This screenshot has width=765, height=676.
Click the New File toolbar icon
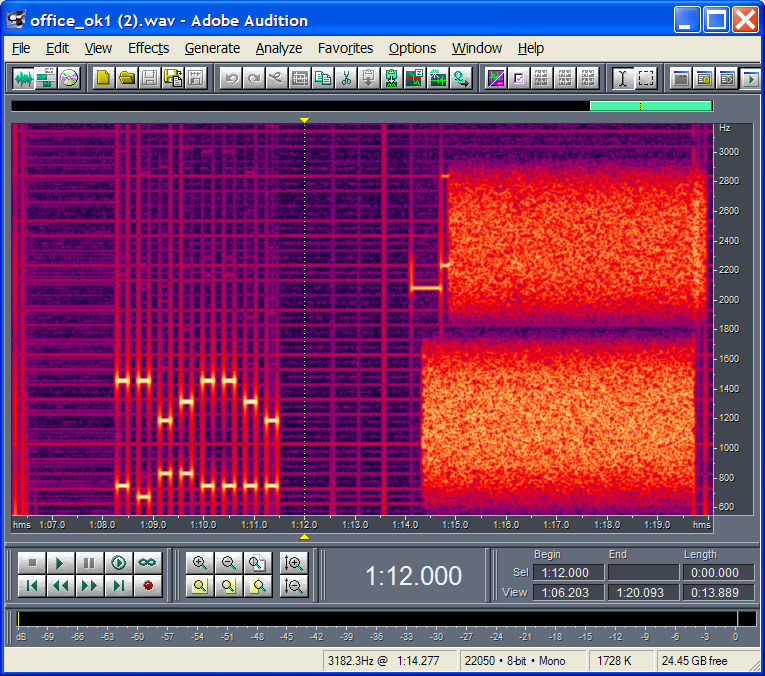pos(103,78)
